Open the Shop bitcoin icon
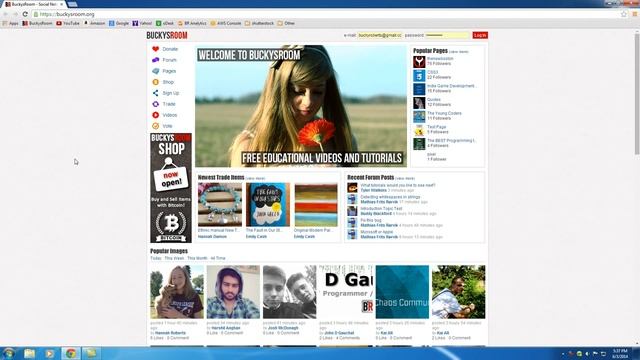The width and height of the screenshot is (640, 360). [x=156, y=82]
